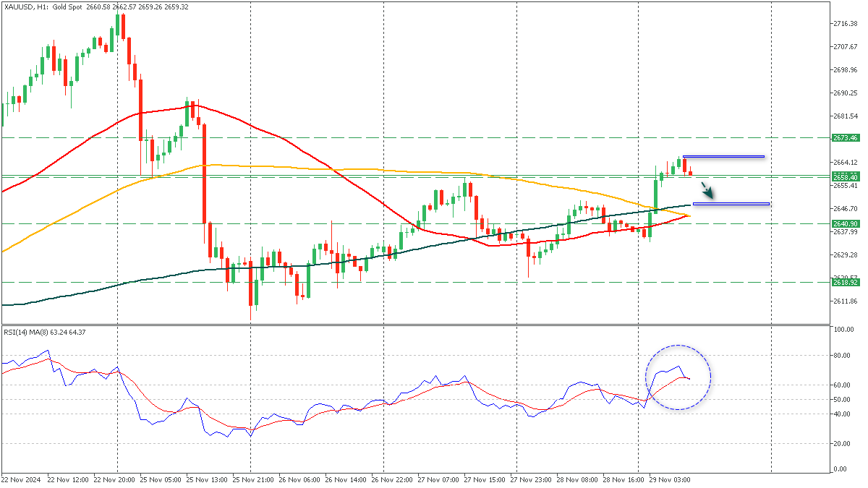Click the RSI scale 80.00 value
Image resolution: width=868 pixels, height=488 pixels.
tap(842, 356)
